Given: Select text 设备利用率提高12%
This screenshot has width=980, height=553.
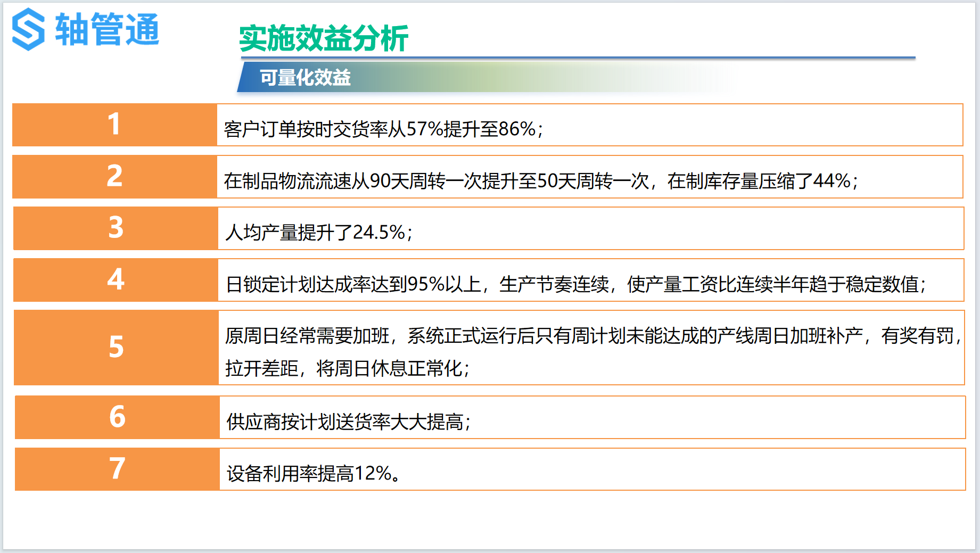Looking at the screenshot, I should click(309, 474).
